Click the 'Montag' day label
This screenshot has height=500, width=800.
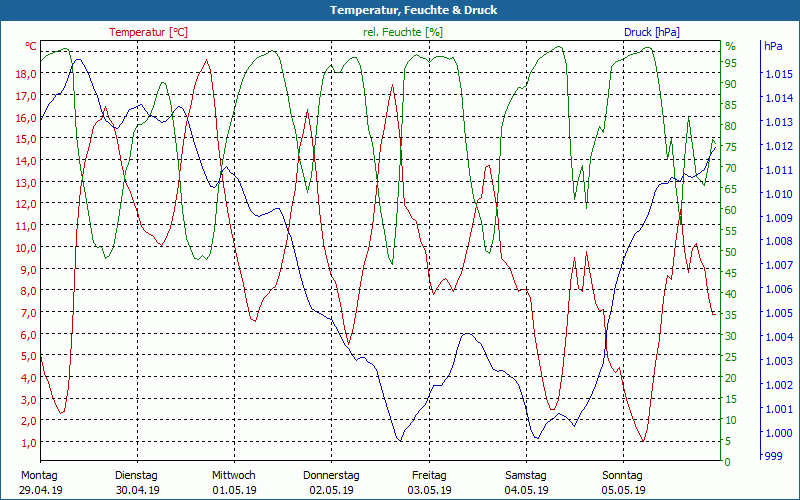point(39,476)
